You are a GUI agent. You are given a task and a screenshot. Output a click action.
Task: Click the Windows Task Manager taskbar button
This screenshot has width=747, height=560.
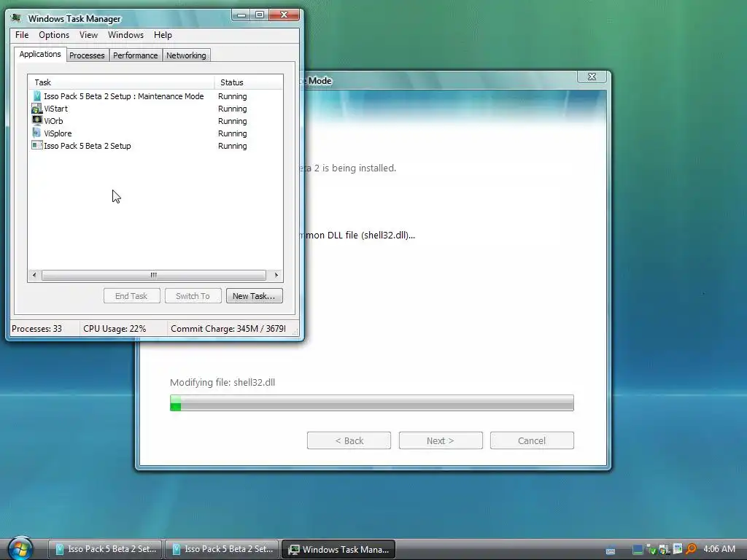click(x=338, y=549)
